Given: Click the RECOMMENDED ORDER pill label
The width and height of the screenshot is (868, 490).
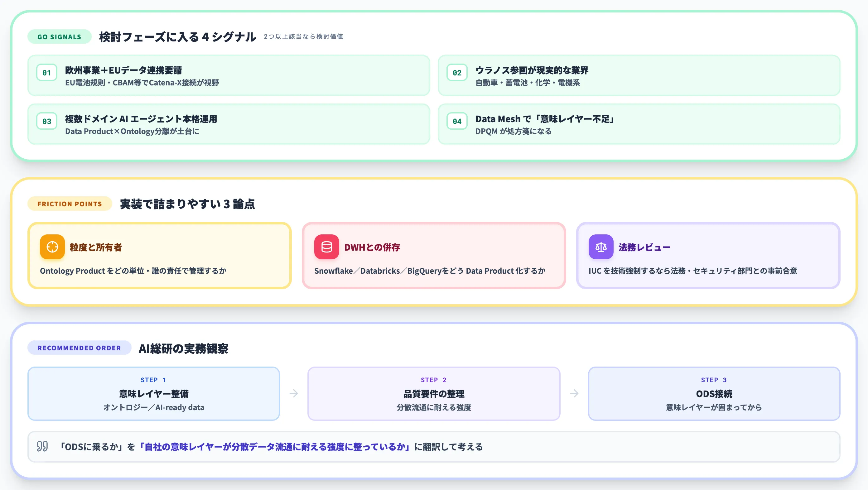Looking at the screenshot, I should [79, 348].
